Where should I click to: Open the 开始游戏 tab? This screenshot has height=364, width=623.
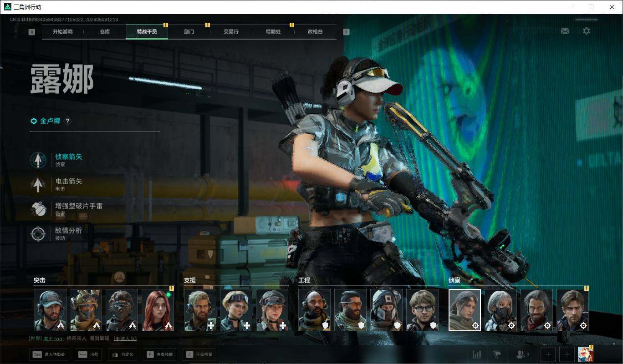click(x=62, y=32)
